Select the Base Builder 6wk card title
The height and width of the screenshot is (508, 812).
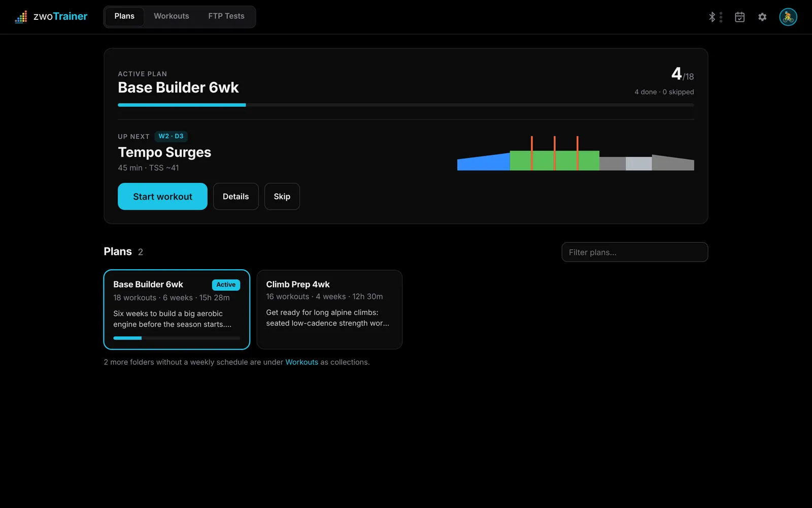pyautogui.click(x=148, y=284)
